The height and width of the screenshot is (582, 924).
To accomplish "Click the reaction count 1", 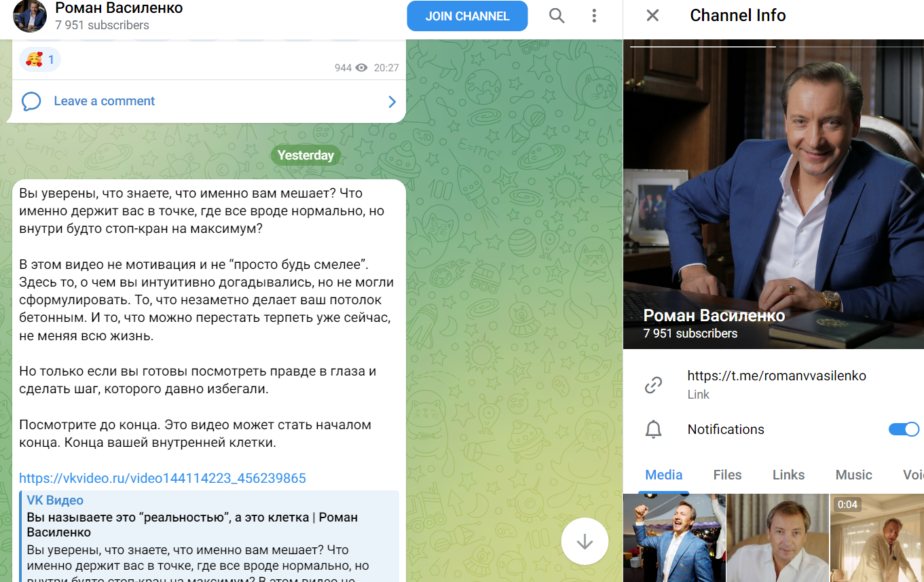I will 51,60.
